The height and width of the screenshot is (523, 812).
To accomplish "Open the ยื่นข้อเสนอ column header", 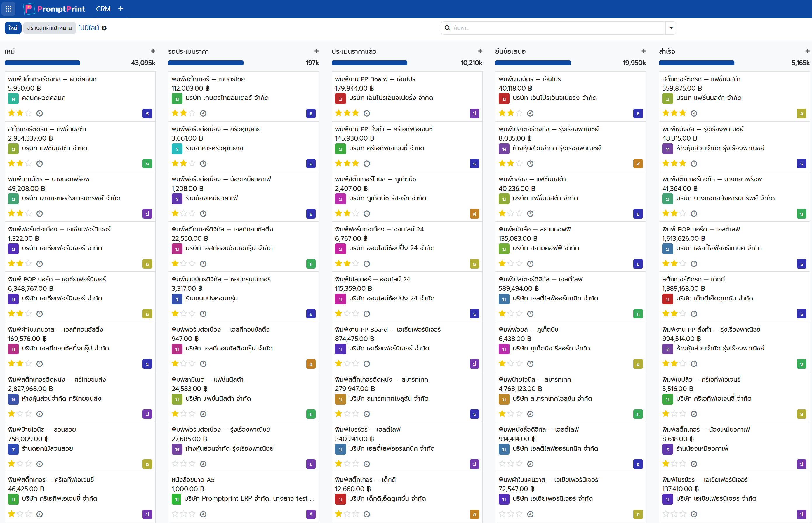I will [510, 51].
